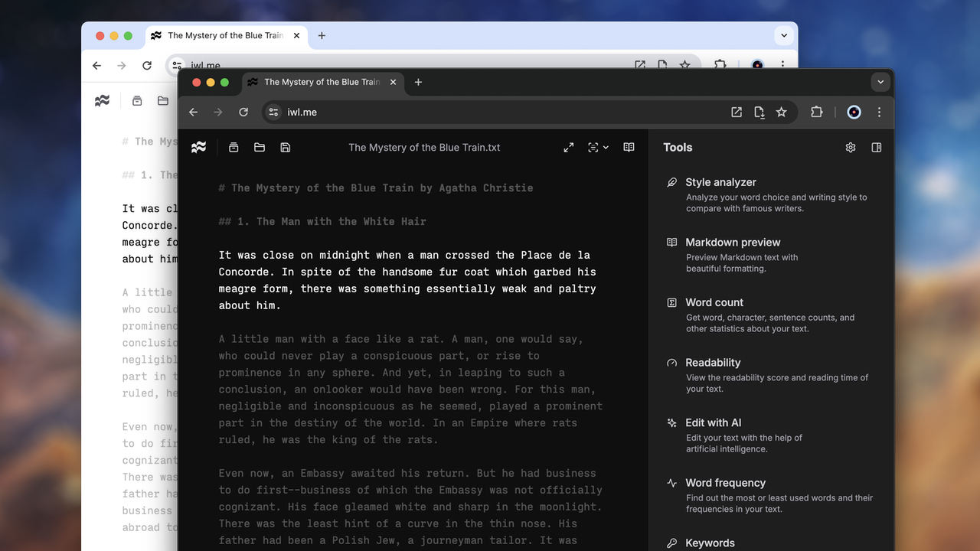Viewport: 980px width, 551px height.
Task: Click open-in-app icon in dark window address bar
Action: coord(737,112)
